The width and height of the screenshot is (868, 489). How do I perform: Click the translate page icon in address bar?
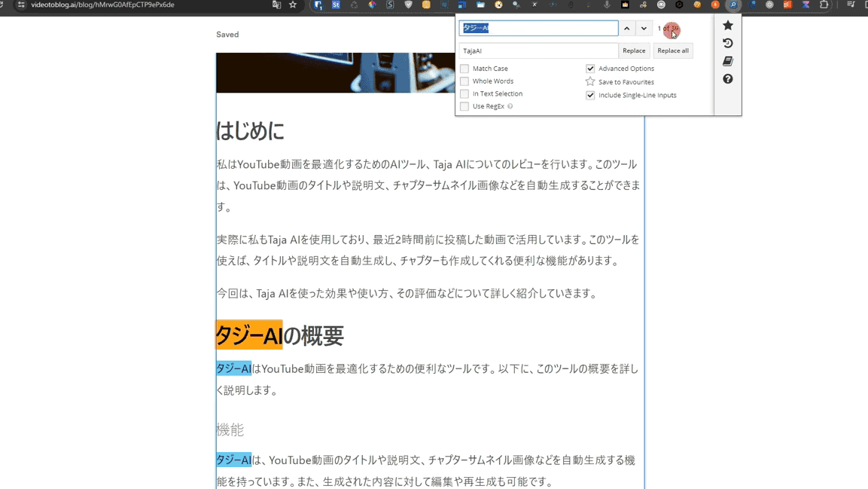[x=276, y=5]
